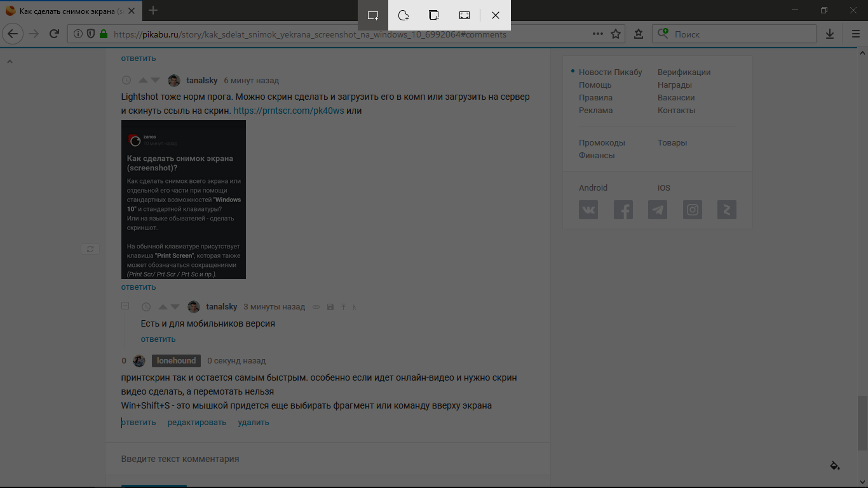Open the Instagram social icon
This screenshot has height=488, width=868.
coord(692,210)
